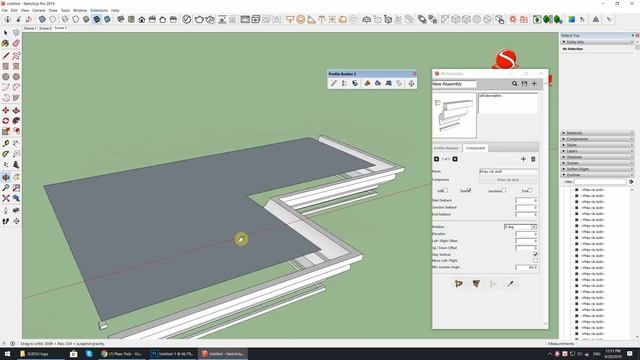This screenshot has height=360, width=640.
Task: Activate the Orbit tool
Action: point(6,177)
